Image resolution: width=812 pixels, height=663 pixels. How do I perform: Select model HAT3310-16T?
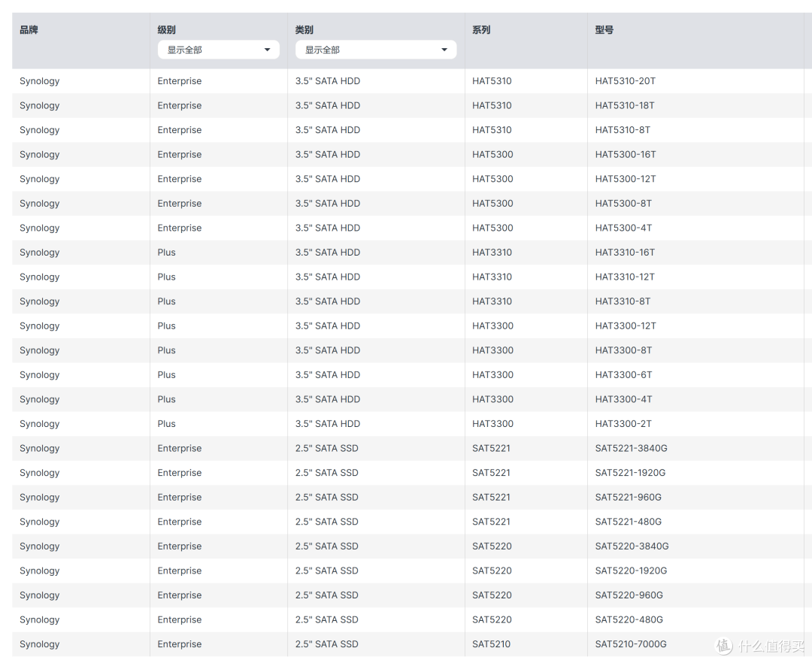(625, 253)
